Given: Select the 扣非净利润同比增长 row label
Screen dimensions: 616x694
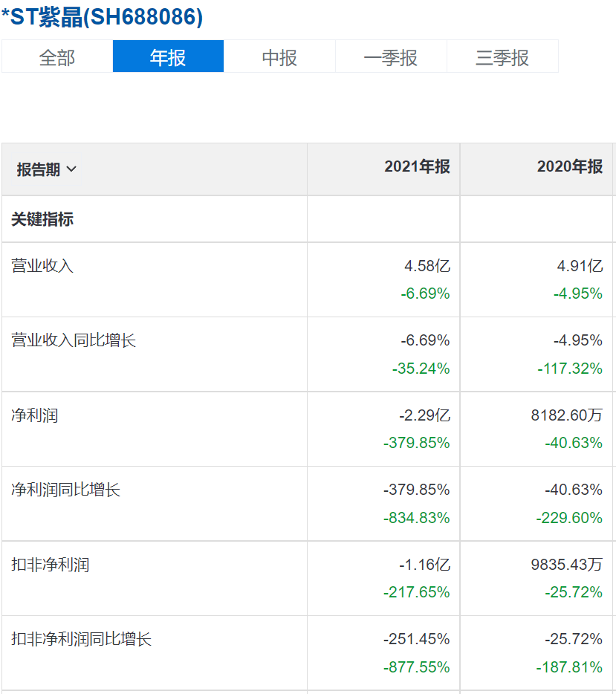Looking at the screenshot, I should [81, 639].
